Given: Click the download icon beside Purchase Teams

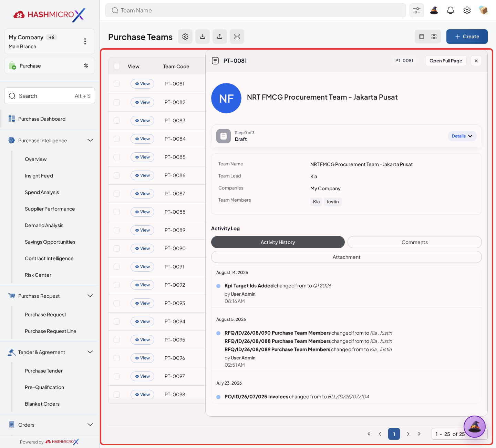Looking at the screenshot, I should click(x=203, y=37).
